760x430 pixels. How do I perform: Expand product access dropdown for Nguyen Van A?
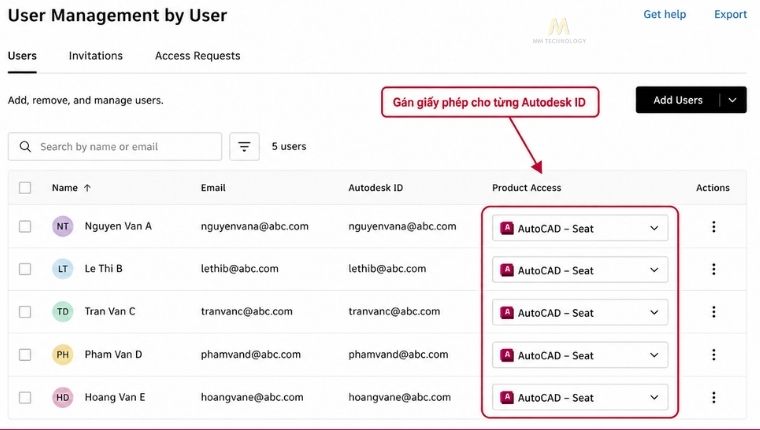pos(580,228)
